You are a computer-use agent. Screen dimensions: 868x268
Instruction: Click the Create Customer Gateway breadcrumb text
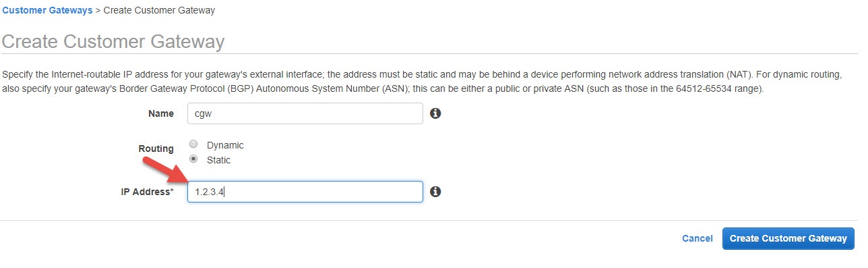tap(159, 11)
